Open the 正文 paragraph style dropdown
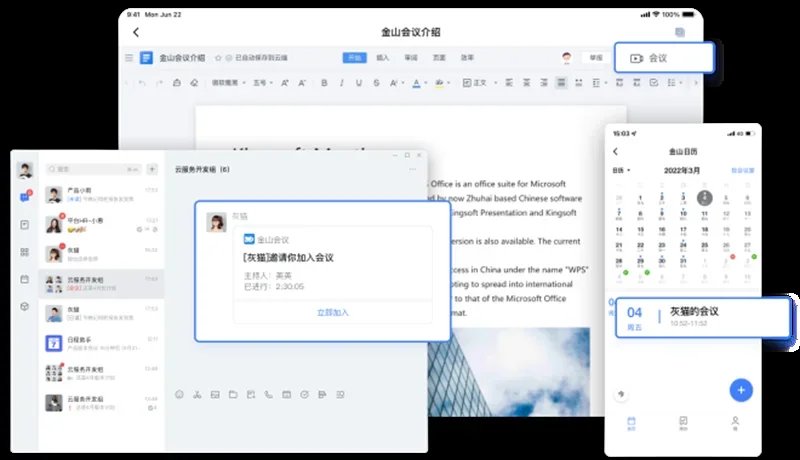The width and height of the screenshot is (800, 460). coord(480,83)
